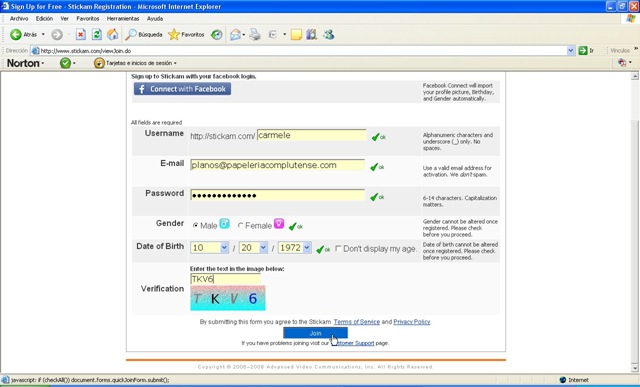The image size is (640, 387).
Task: Expand the address bar history dropdown
Action: point(571,51)
